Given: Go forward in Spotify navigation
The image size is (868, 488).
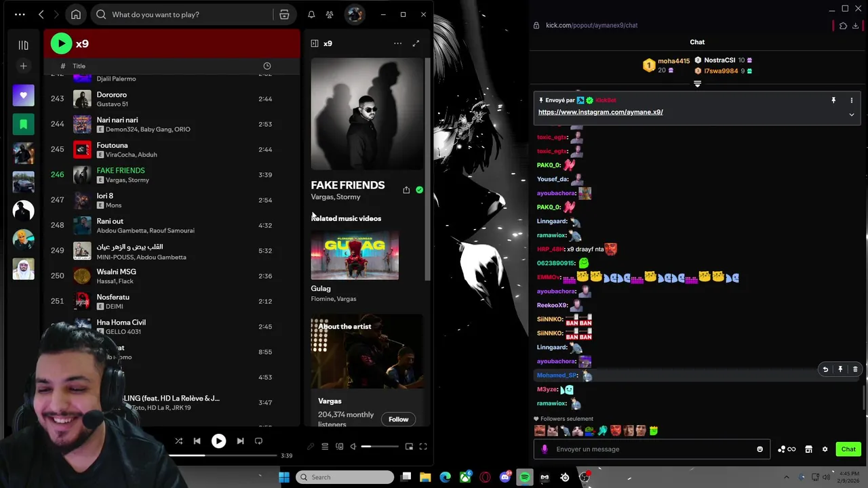Looking at the screenshot, I should pyautogui.click(x=56, y=14).
